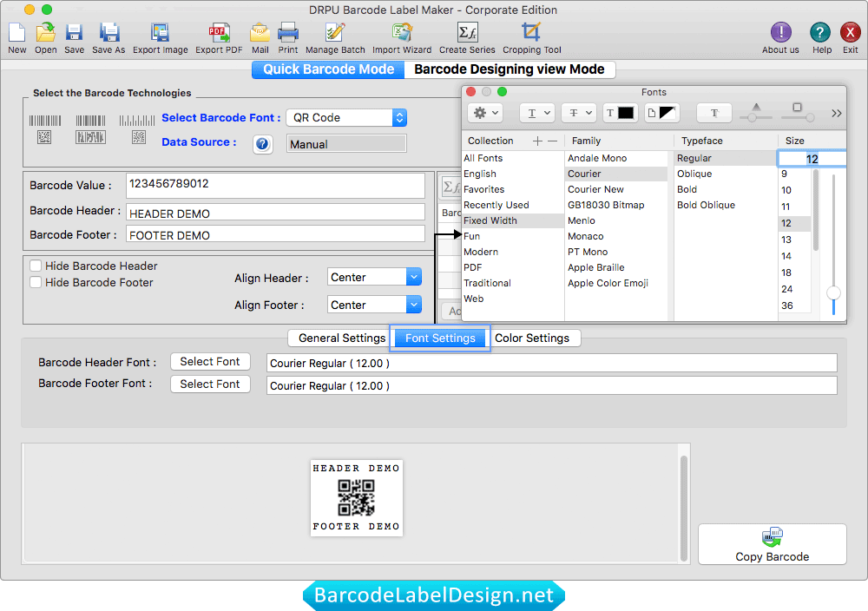
Task: Select the All Fonts collection
Action: 513,158
